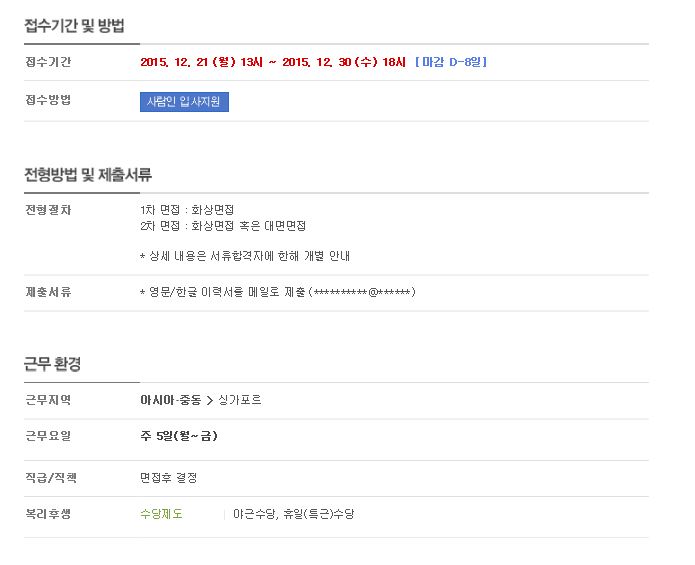Click the 제출서류 row label
The width and height of the screenshot is (695, 565).
48,292
